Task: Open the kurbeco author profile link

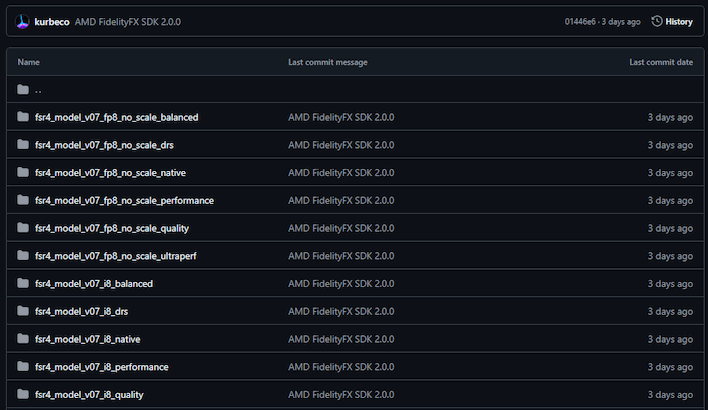Action: (x=52, y=21)
